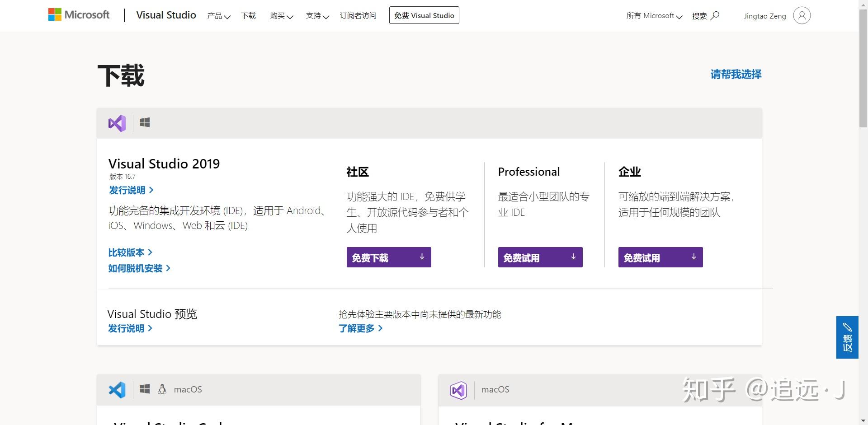
Task: Click the download arrow on 免费下载
Action: point(422,257)
